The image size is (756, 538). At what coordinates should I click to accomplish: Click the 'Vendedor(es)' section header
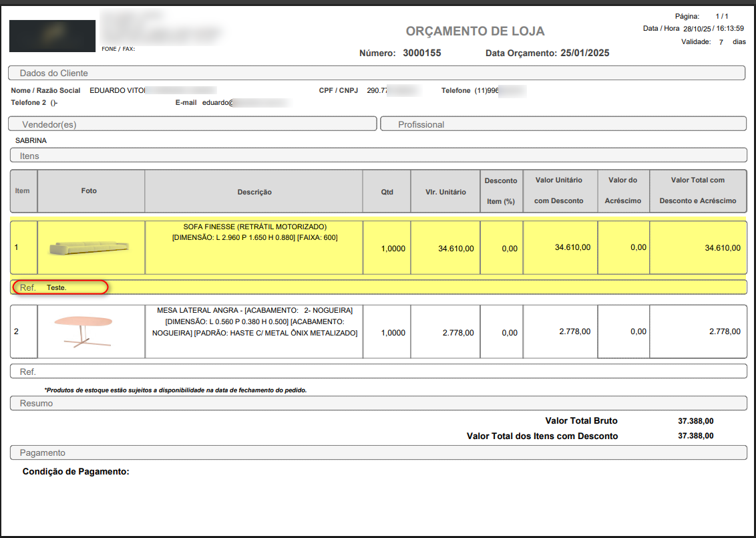point(192,124)
